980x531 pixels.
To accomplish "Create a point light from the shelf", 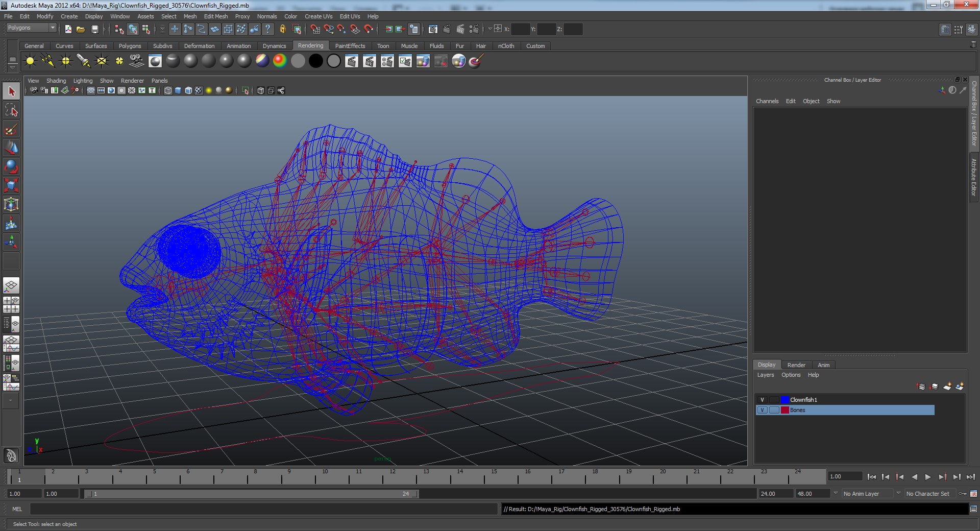I will point(66,61).
